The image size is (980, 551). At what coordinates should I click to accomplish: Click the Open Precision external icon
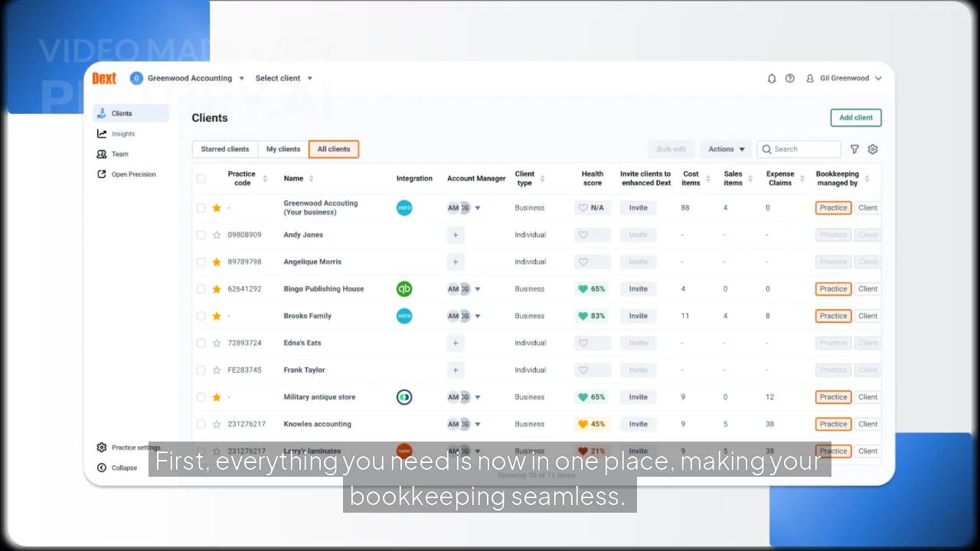click(102, 174)
